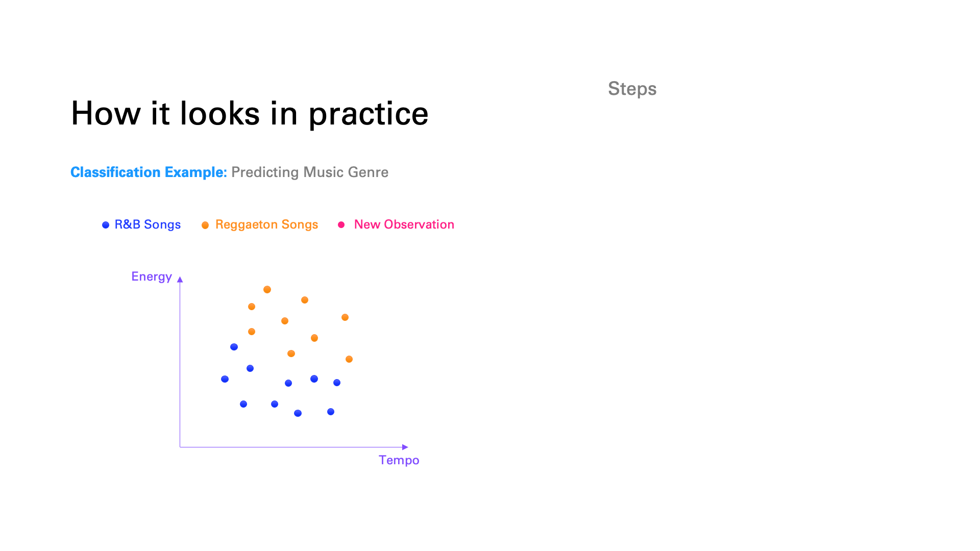Click the Tempo axis right arrowhead

click(x=405, y=447)
